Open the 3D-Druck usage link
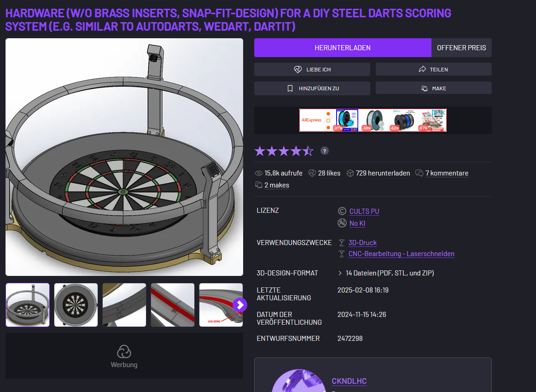Viewport: 536px width, 392px height. click(362, 242)
